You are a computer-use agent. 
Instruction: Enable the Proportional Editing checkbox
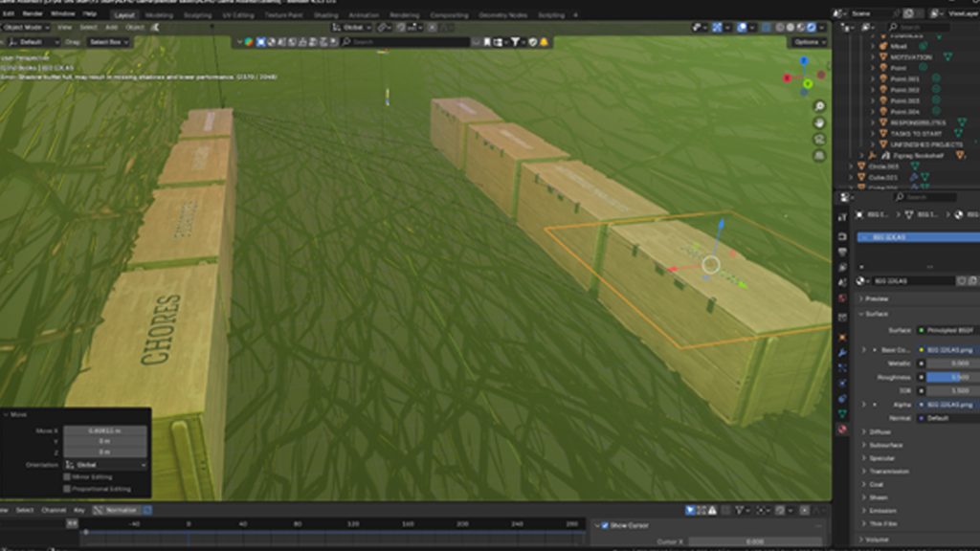[x=67, y=489]
